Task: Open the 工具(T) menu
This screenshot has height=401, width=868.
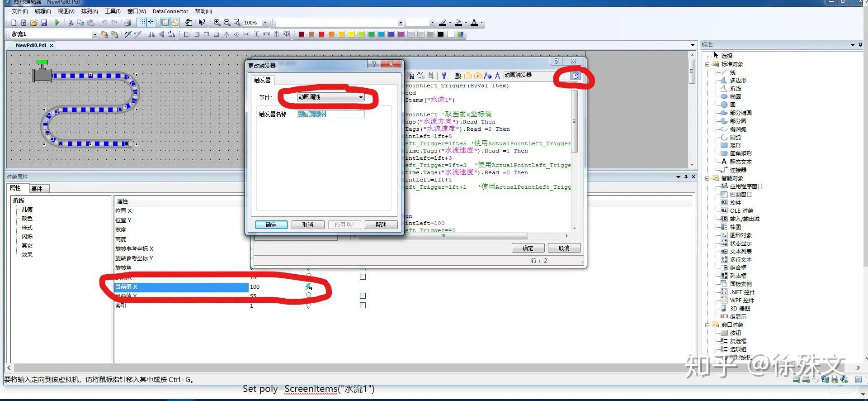Action: pyautogui.click(x=113, y=11)
